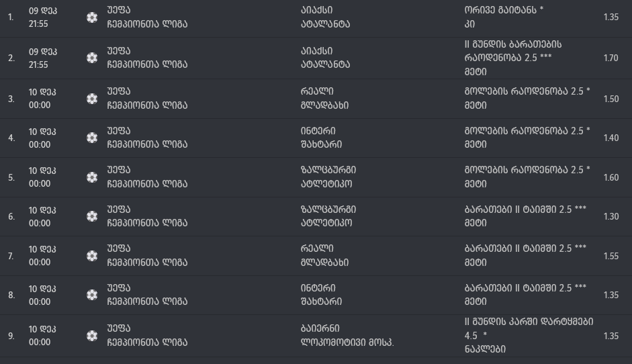
Task: Click the soccer ball icon in row 2
Action: [x=92, y=58]
